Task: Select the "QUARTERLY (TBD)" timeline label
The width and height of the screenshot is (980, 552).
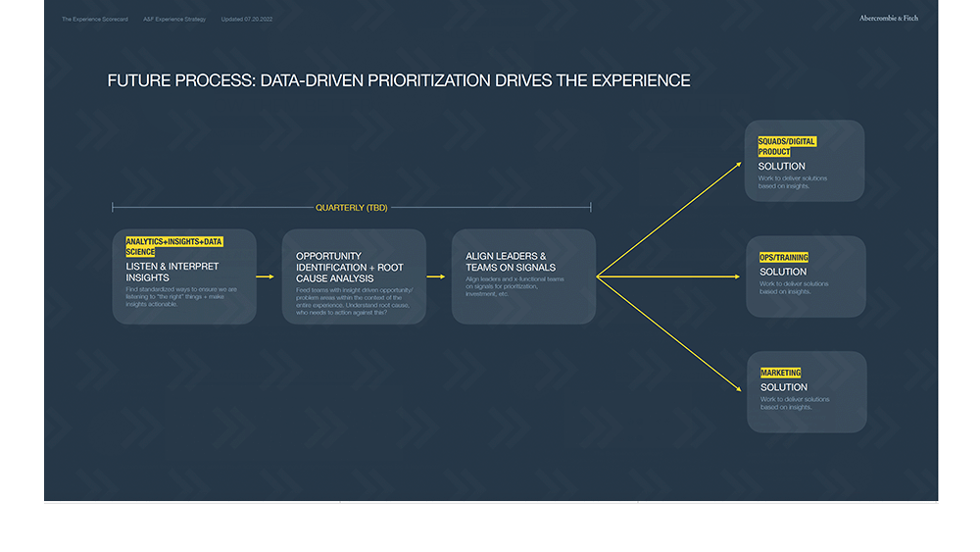Action: [x=352, y=208]
